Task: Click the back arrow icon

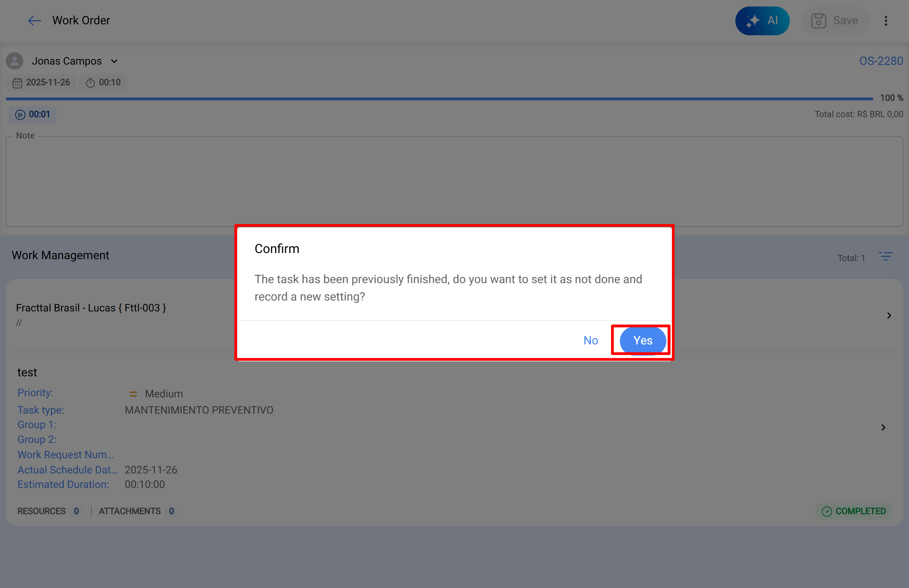Action: tap(34, 21)
